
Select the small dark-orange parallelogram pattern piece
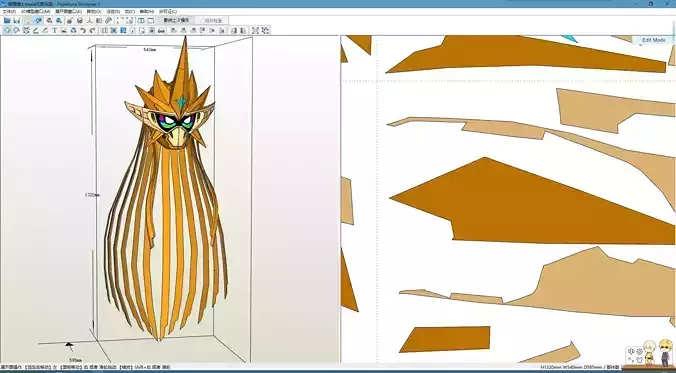coord(445,339)
